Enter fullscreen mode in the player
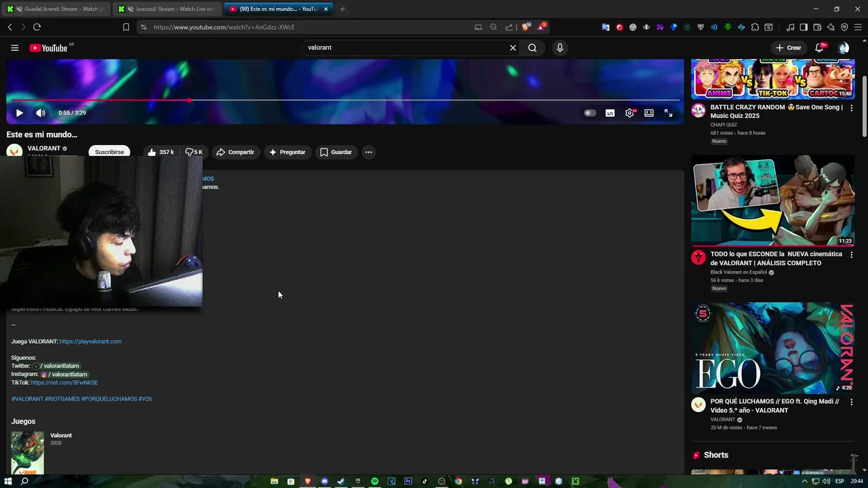The image size is (868, 488). [669, 113]
